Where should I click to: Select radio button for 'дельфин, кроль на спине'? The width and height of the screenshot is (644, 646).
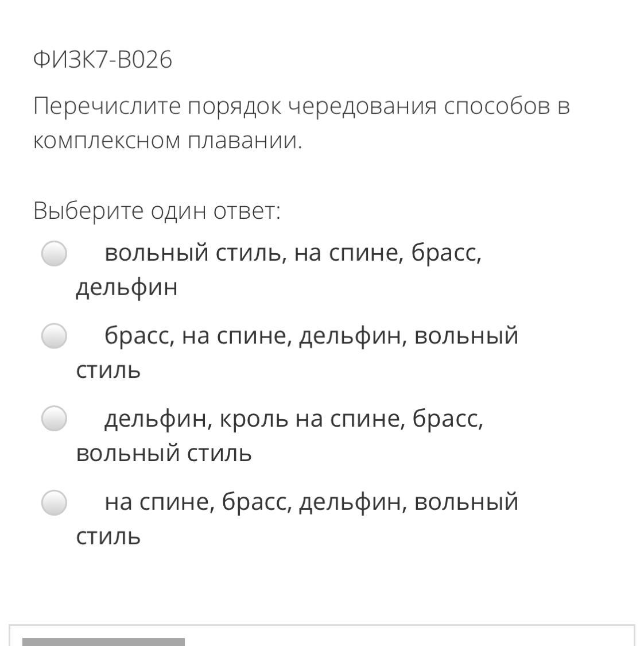(54, 418)
